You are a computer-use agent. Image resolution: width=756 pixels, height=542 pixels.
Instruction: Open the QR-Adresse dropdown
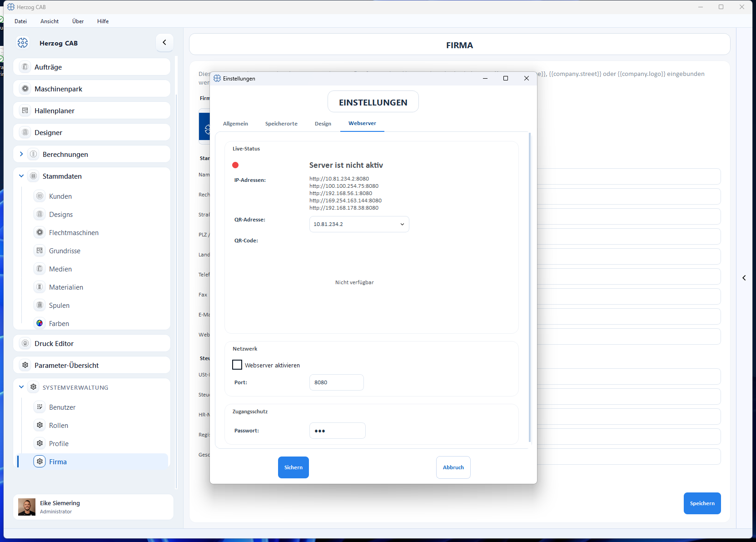[x=359, y=224]
